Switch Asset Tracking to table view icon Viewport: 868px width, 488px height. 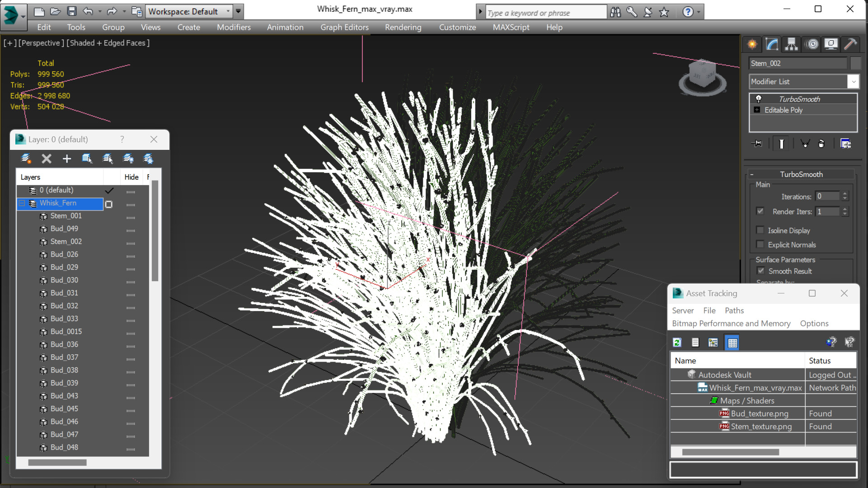tap(732, 343)
